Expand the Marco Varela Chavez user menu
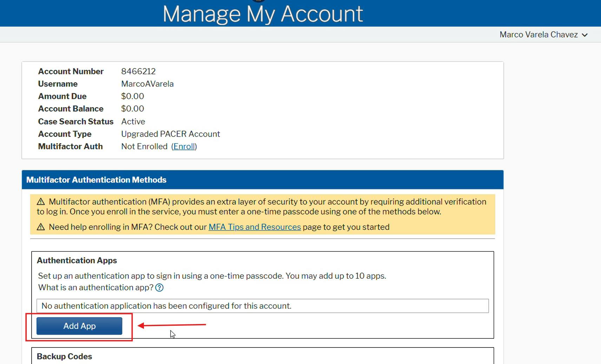The image size is (601, 364). [x=543, y=35]
